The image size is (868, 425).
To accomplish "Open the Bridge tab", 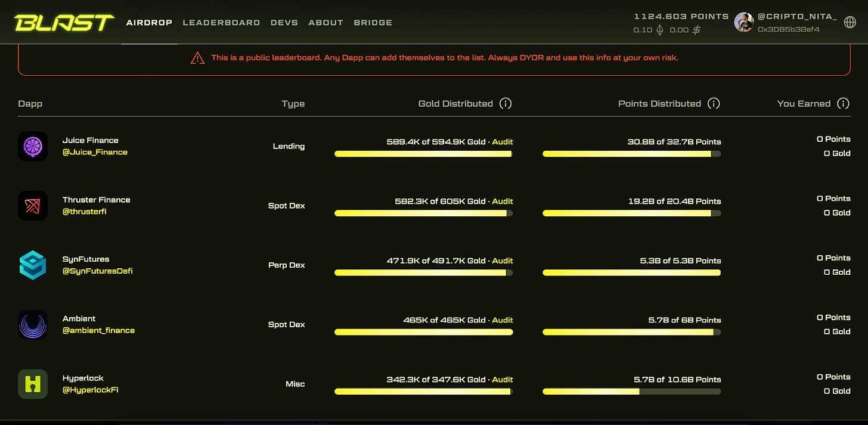I will click(x=373, y=23).
